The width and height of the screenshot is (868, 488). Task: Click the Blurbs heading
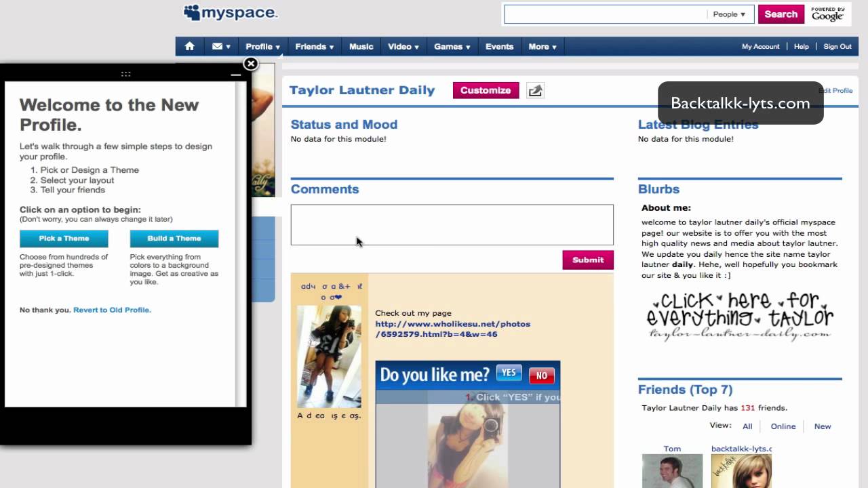tap(658, 190)
